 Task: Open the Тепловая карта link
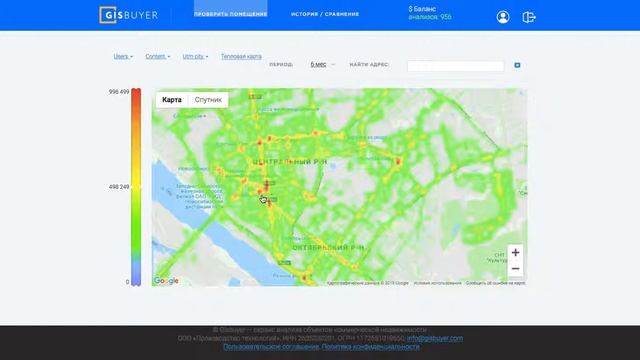point(241,56)
